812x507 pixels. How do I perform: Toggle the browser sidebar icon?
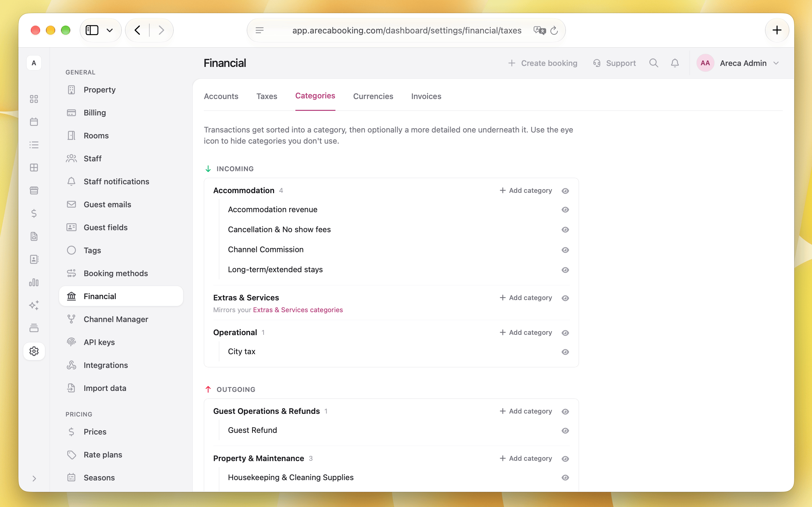pos(92,30)
